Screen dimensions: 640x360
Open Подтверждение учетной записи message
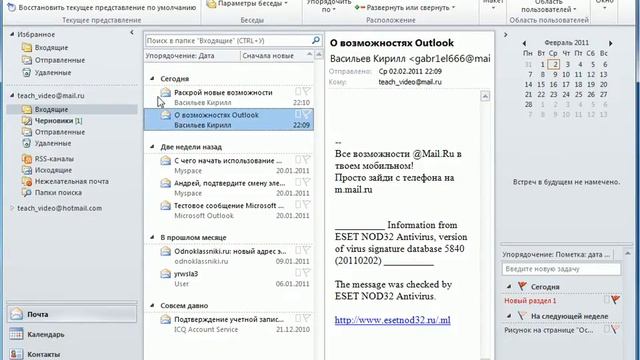click(x=229, y=324)
